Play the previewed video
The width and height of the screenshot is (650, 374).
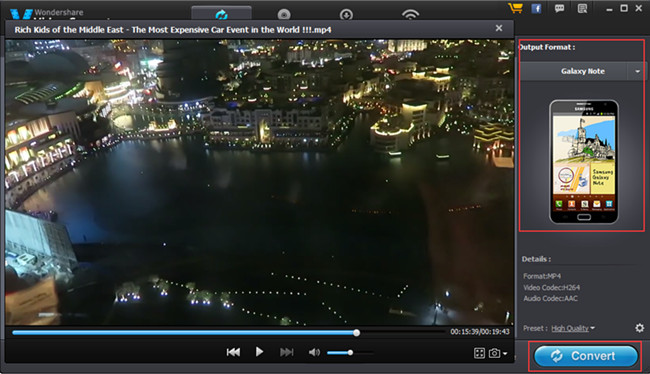tap(259, 352)
